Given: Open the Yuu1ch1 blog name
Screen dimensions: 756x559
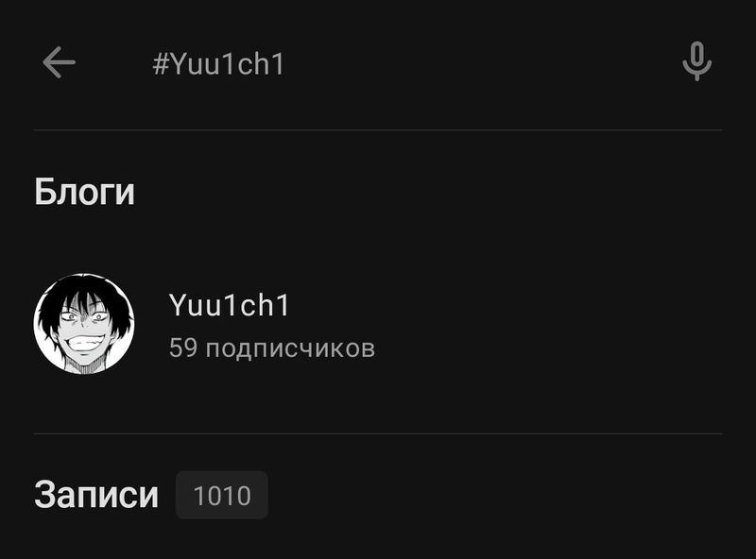Looking at the screenshot, I should (229, 305).
